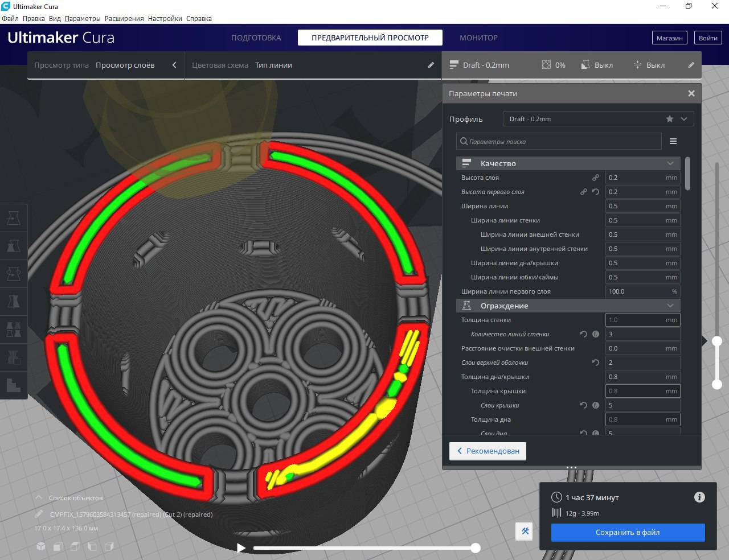Reset Слои крышки with revert arrow
Screen dimensions: 729x560
coord(584,405)
